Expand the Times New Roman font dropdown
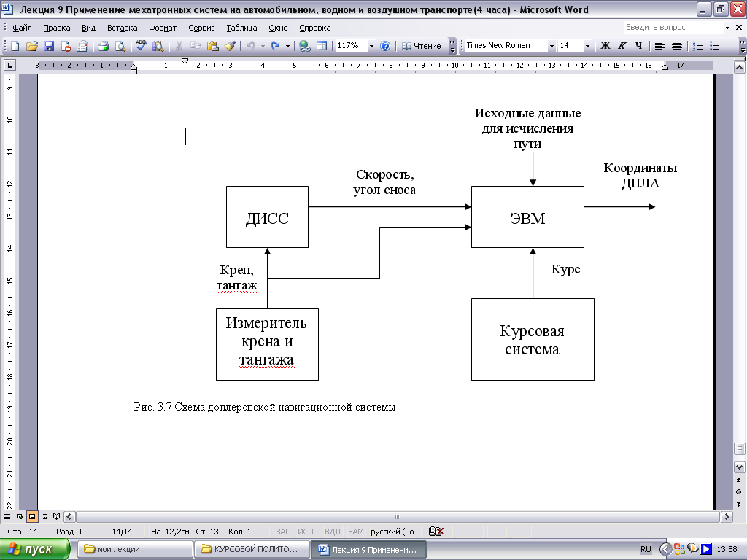This screenshot has height=560, width=747. [x=551, y=46]
